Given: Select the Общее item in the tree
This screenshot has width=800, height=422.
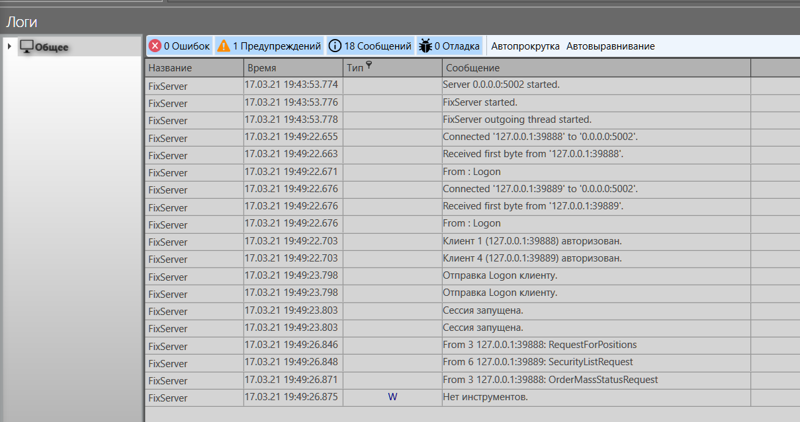Looking at the screenshot, I should tap(52, 47).
